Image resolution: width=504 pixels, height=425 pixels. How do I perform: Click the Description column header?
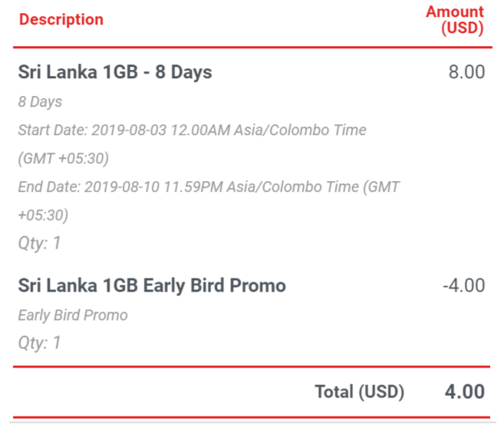click(x=61, y=20)
